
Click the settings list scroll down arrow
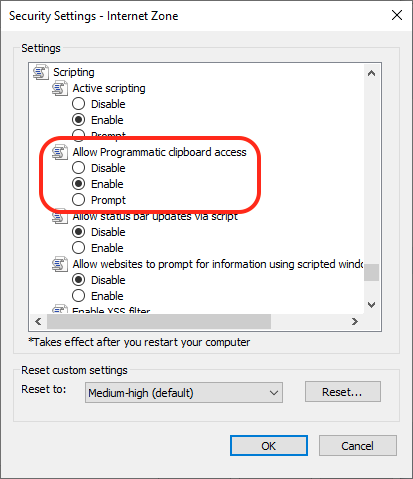(x=371, y=304)
